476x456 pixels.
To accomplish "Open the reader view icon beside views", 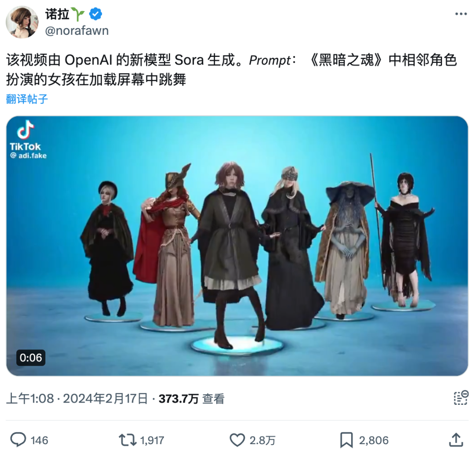I will (x=461, y=398).
